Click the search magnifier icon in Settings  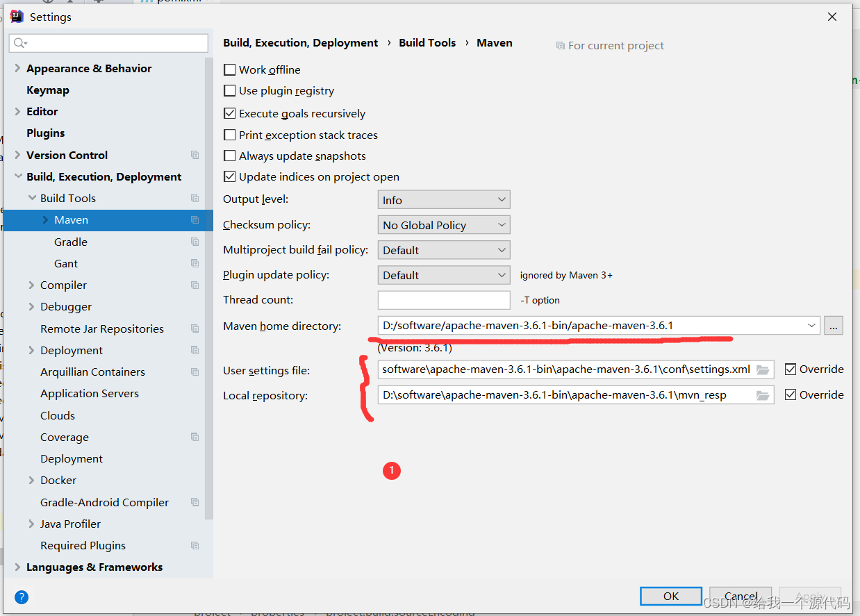point(19,43)
